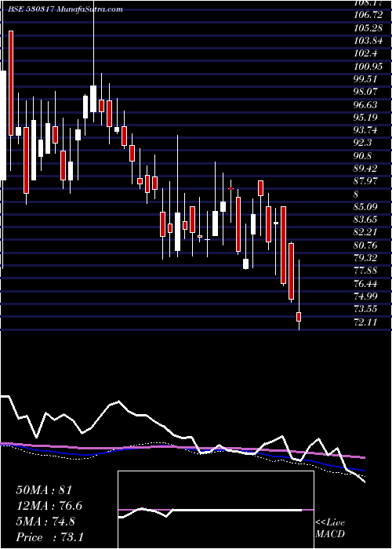Select the 74.99 price axis label
392x549 pixels.
point(365,296)
